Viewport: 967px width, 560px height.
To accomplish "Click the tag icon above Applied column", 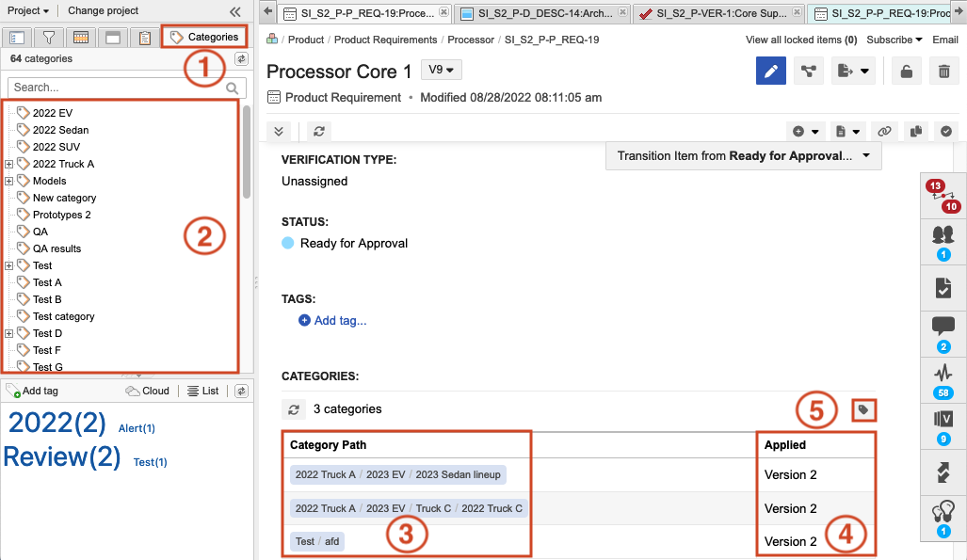I will (863, 409).
